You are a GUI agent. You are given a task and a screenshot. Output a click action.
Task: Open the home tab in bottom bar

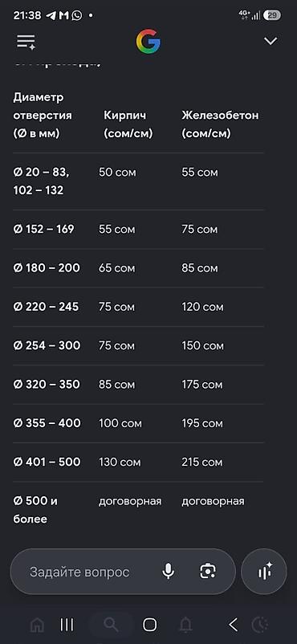(38, 625)
